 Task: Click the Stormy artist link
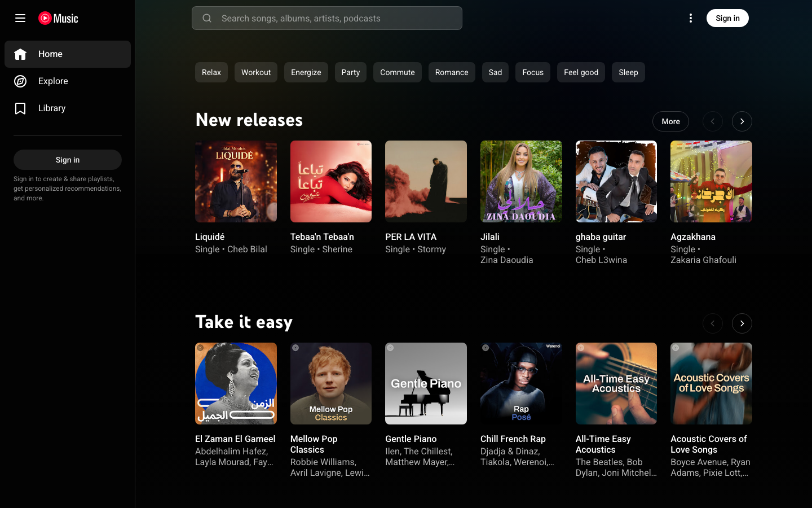point(431,249)
